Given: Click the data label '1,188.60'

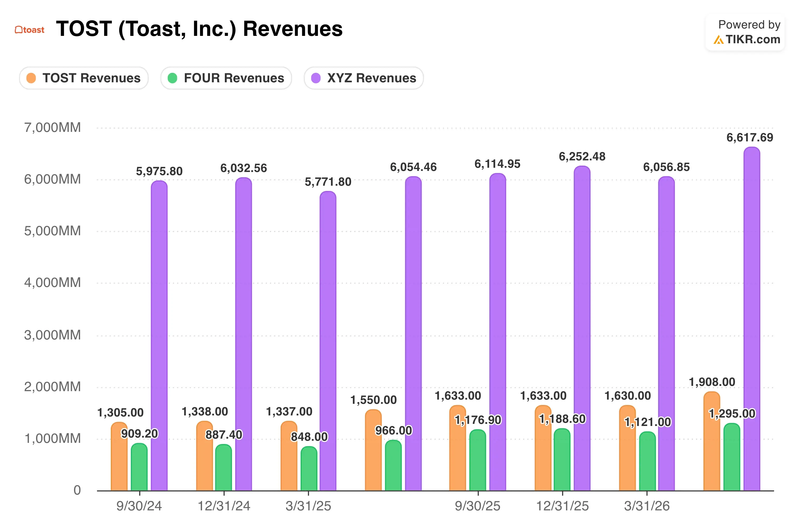Looking at the screenshot, I should point(562,419).
